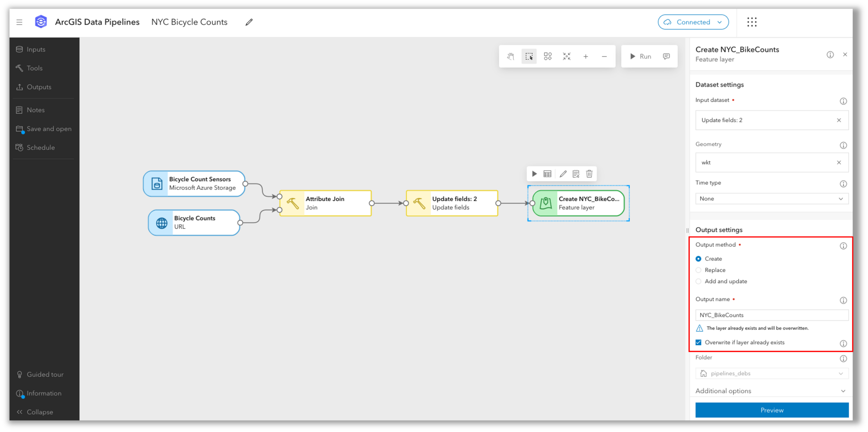Edit the pipeline title with pencil icon
The image size is (868, 432).
(x=249, y=22)
